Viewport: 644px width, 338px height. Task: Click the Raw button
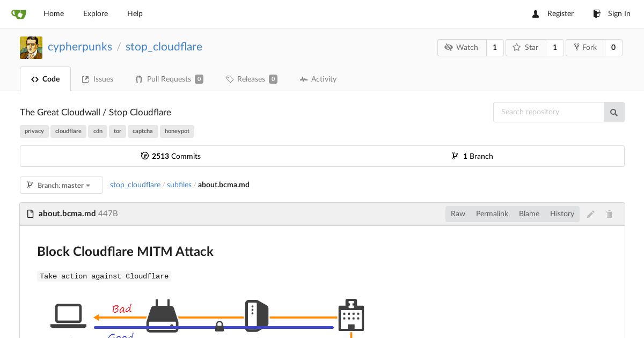458,214
